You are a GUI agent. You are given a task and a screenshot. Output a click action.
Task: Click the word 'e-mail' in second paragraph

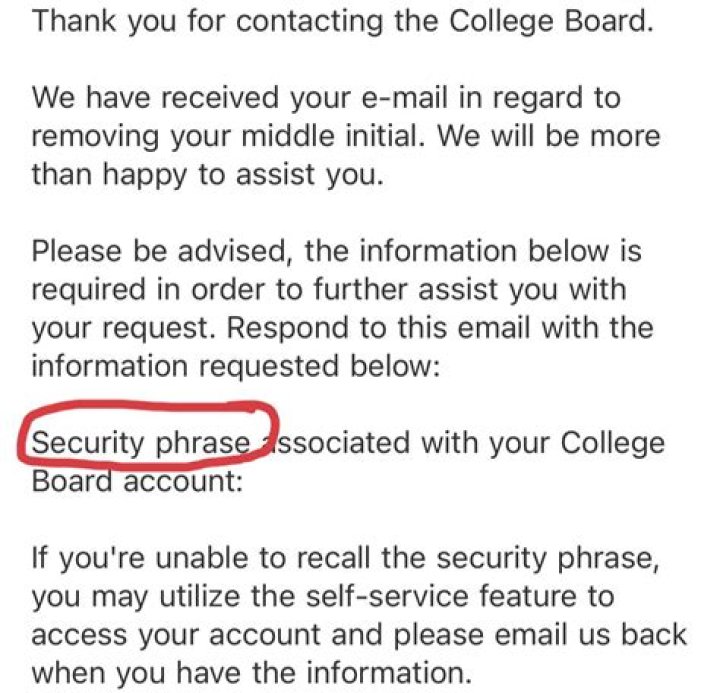(x=404, y=98)
